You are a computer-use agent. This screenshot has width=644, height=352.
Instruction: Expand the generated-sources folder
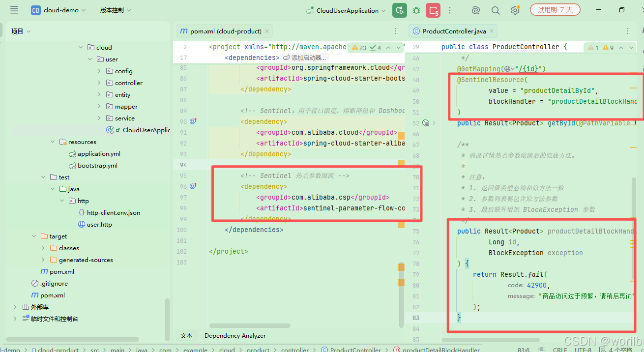tap(43, 260)
